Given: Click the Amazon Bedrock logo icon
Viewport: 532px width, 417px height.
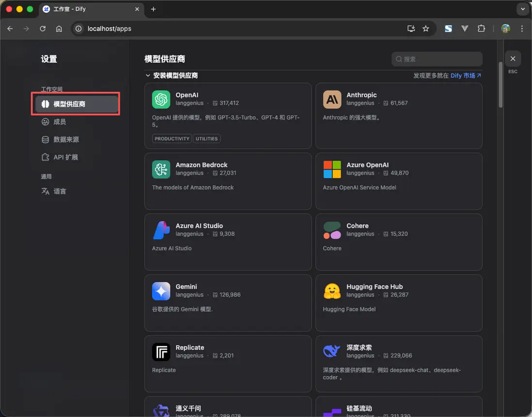Looking at the screenshot, I should (x=161, y=169).
